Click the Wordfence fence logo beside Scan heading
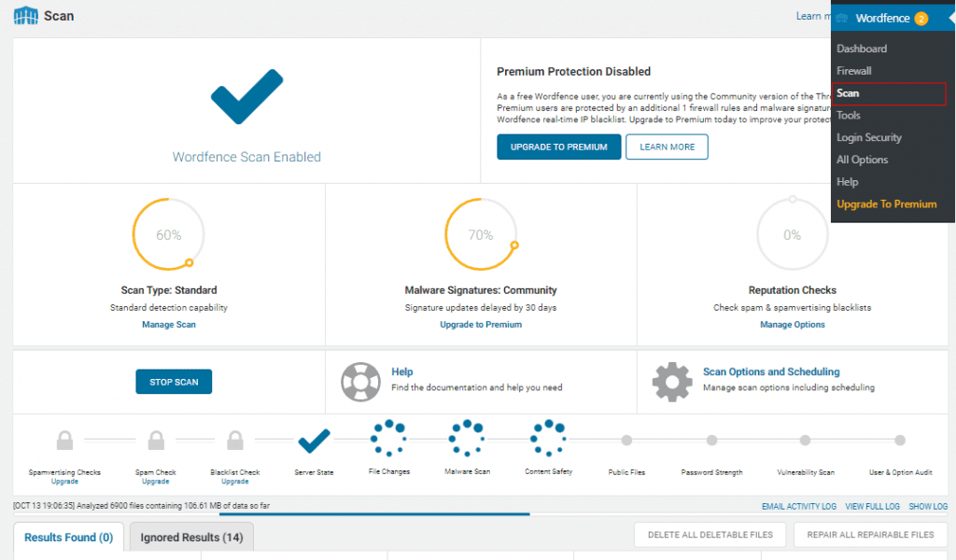Screen dimensions: 956x560 (x=25, y=15)
